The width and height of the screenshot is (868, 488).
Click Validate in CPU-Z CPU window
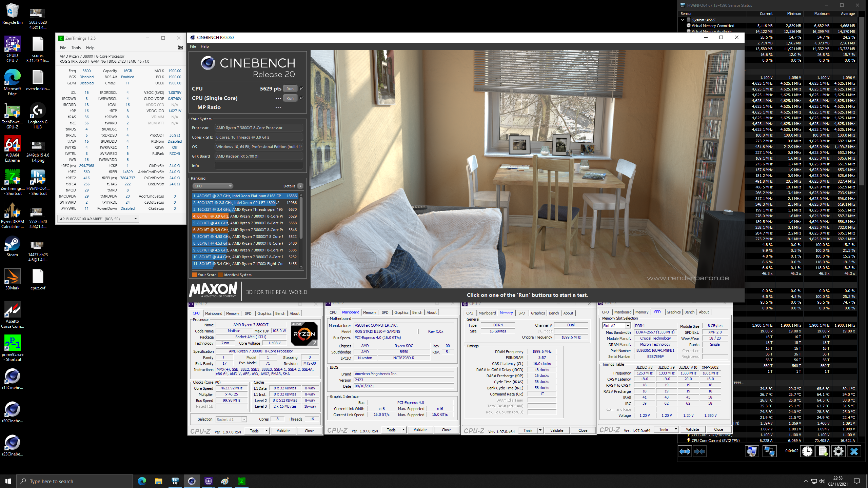(283, 431)
